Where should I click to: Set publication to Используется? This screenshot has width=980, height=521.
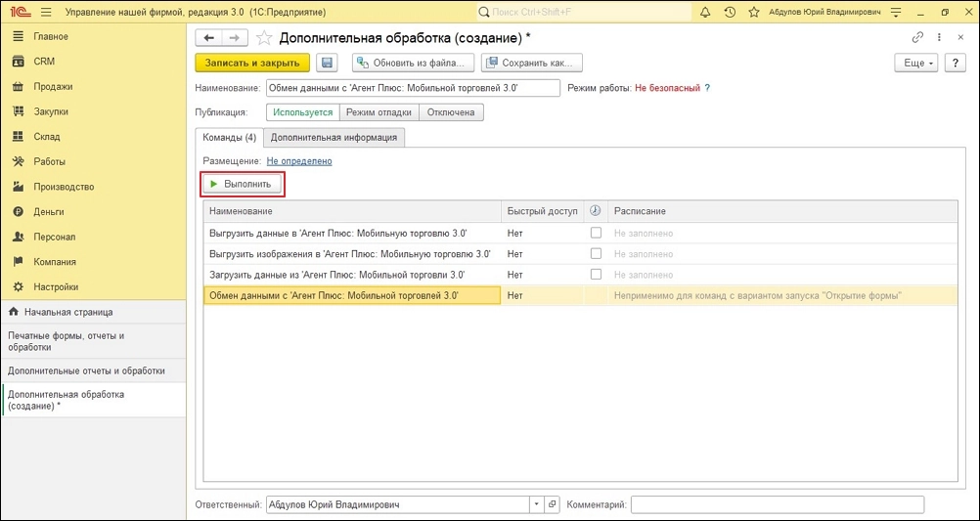point(303,112)
